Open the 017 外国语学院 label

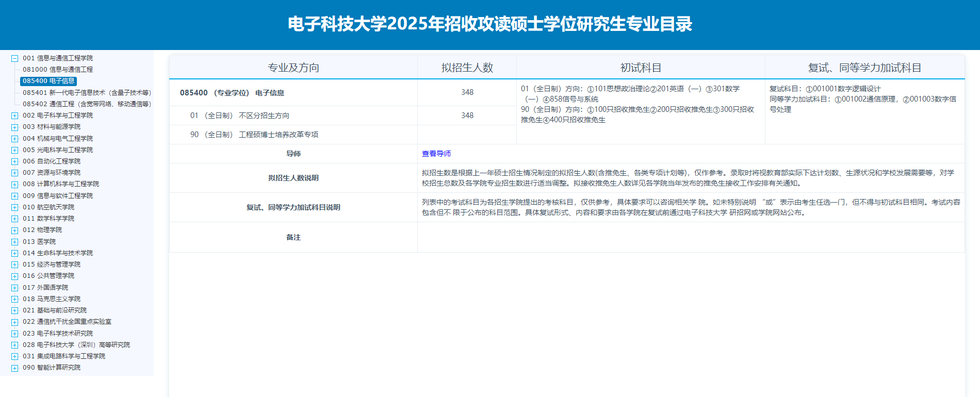tap(45, 288)
